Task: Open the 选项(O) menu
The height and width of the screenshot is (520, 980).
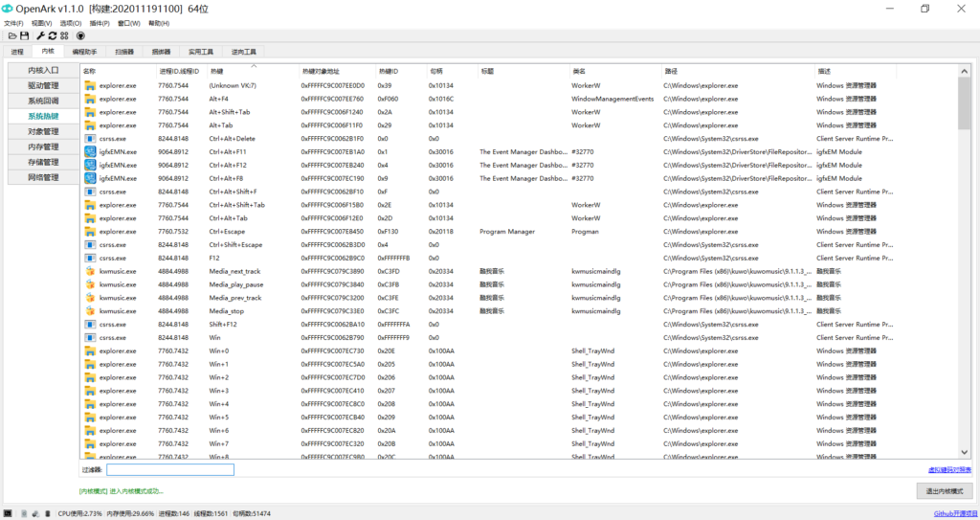Action: pyautogui.click(x=71, y=23)
